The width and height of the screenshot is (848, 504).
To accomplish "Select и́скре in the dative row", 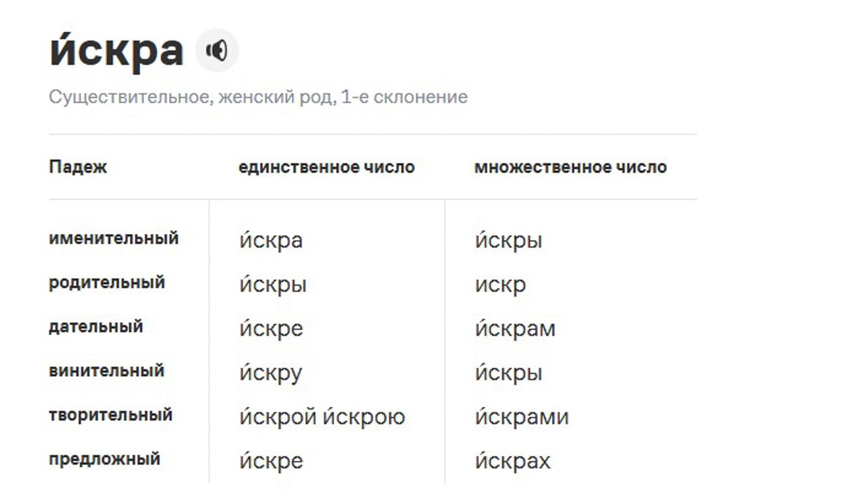I will click(x=270, y=329).
